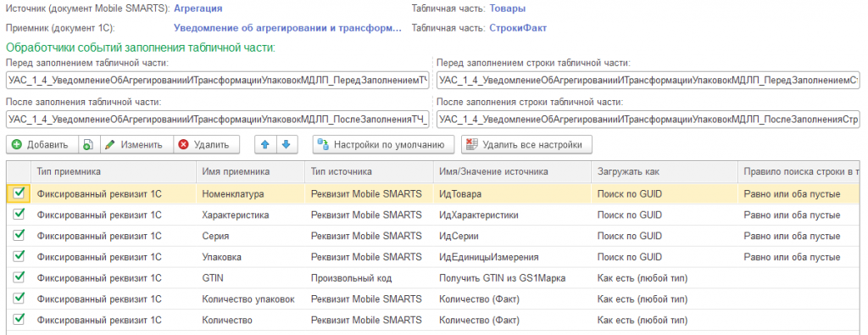Toggle the checkbox for the Серия row
This screenshot has width=868, height=335.
(19, 235)
